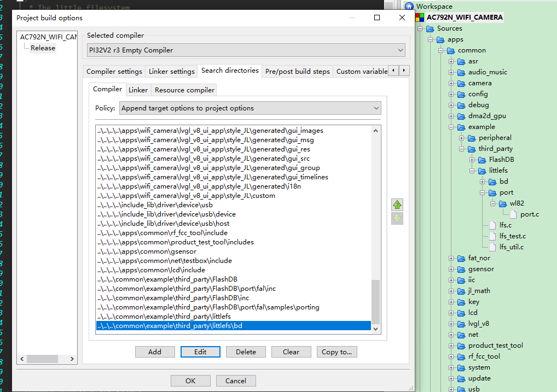Collapse the third_party folder node
557x392 pixels.
coord(461,149)
